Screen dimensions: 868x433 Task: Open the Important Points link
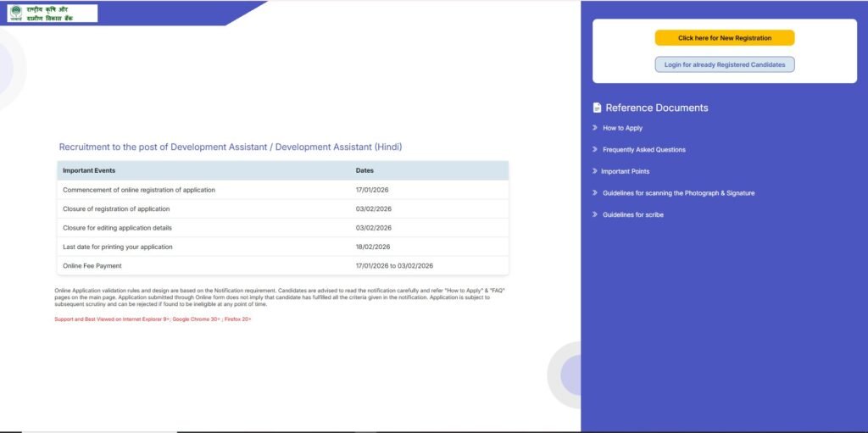coord(626,171)
